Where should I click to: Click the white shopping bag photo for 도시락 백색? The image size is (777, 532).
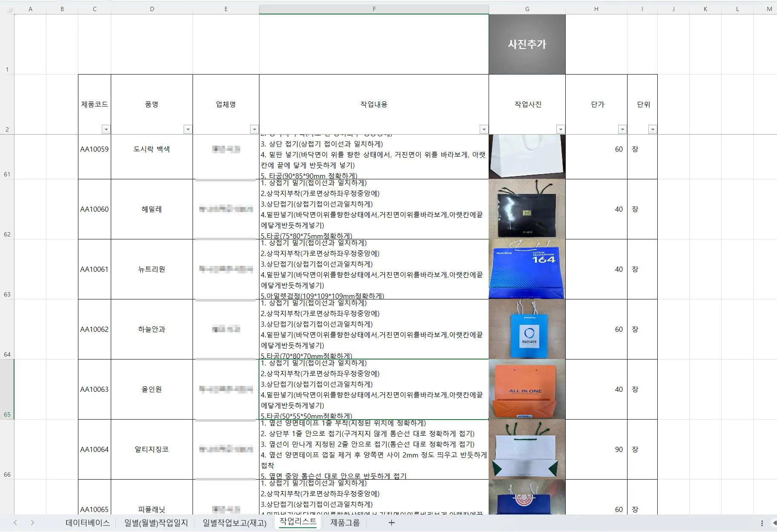(527, 157)
